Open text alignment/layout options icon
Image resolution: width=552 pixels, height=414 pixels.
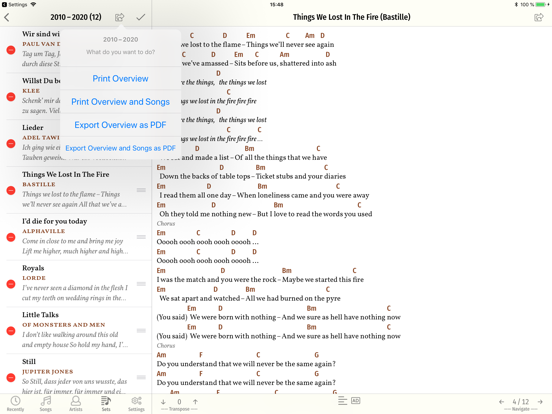[x=342, y=401]
